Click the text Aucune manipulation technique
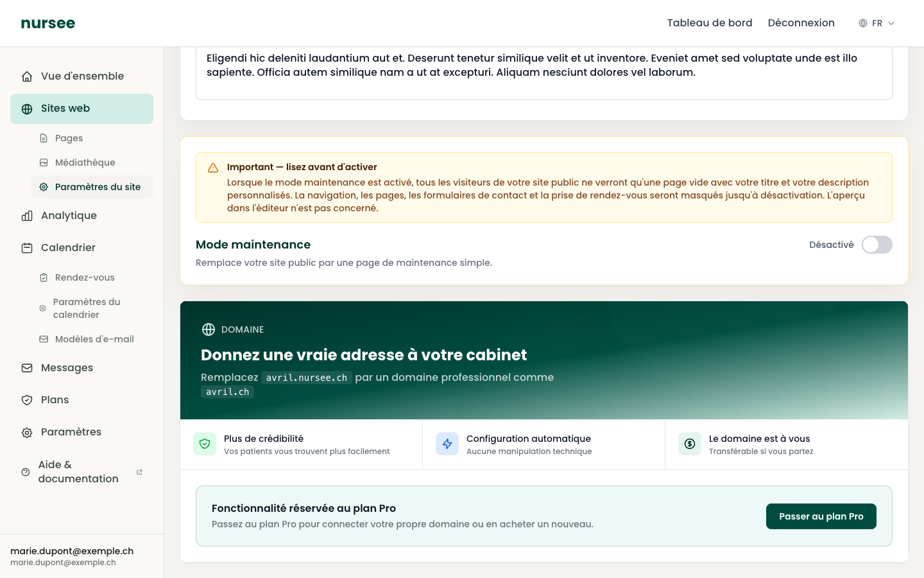 (x=529, y=451)
